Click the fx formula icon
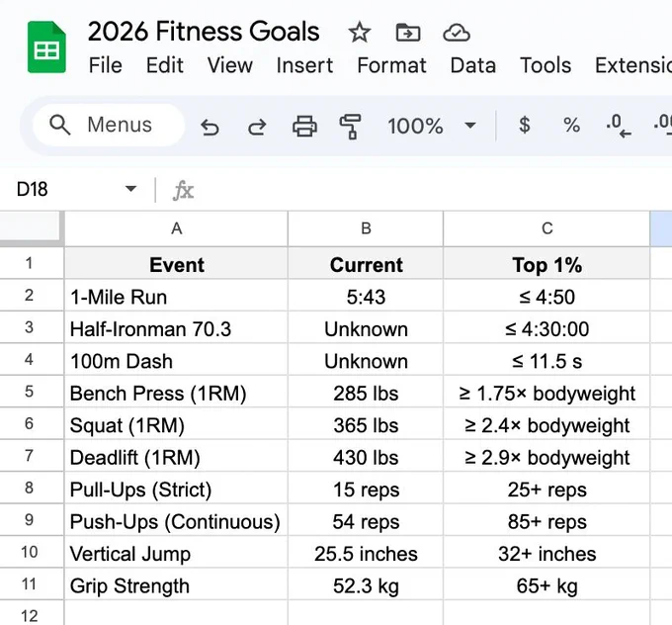 (184, 190)
